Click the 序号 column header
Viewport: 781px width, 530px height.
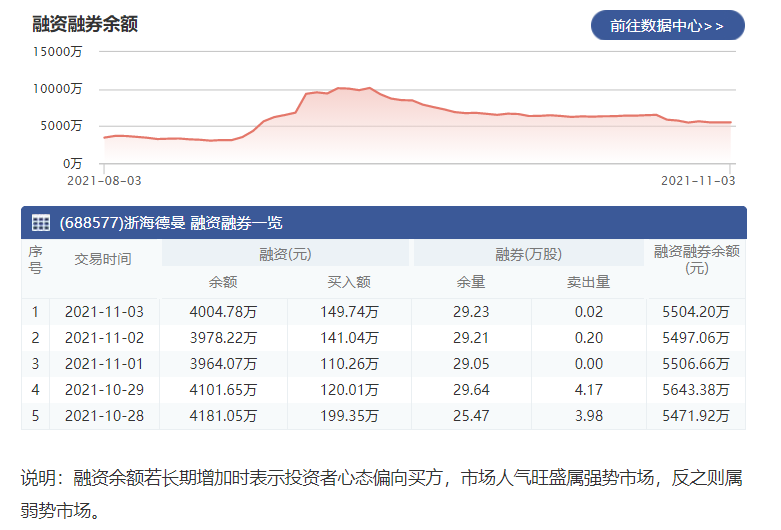pos(35,259)
